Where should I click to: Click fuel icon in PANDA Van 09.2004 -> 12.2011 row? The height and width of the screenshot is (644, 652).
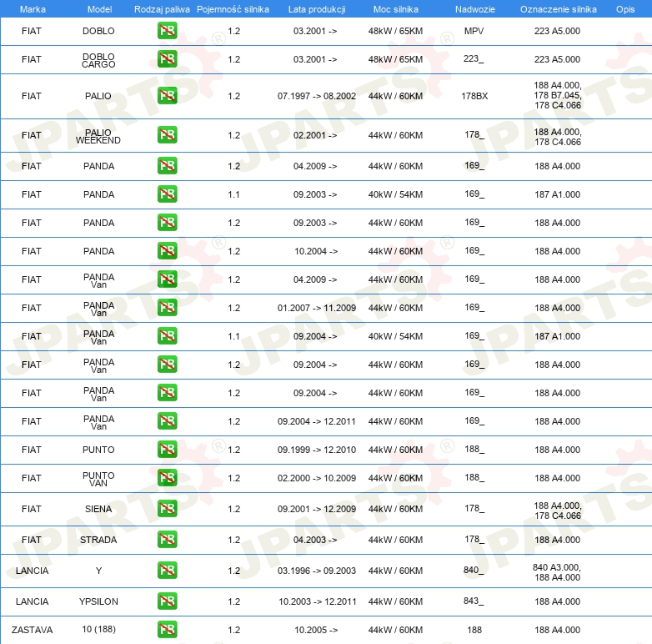coord(167,421)
